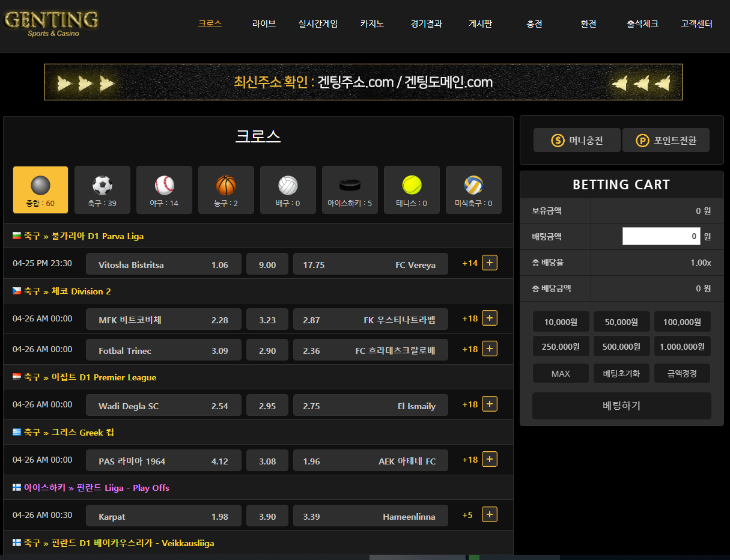
Task: Open the 크로스 menu
Action: point(210,24)
